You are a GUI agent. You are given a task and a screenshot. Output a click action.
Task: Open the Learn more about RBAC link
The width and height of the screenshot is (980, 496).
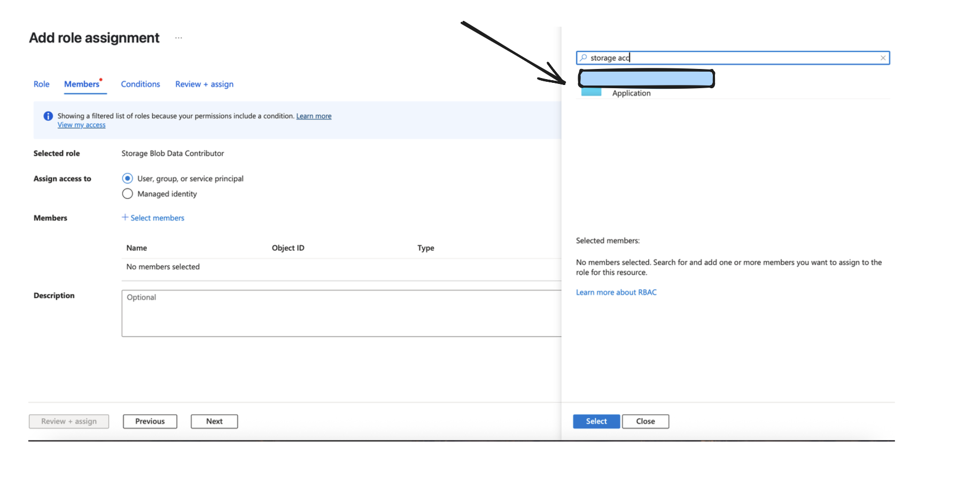pos(616,292)
